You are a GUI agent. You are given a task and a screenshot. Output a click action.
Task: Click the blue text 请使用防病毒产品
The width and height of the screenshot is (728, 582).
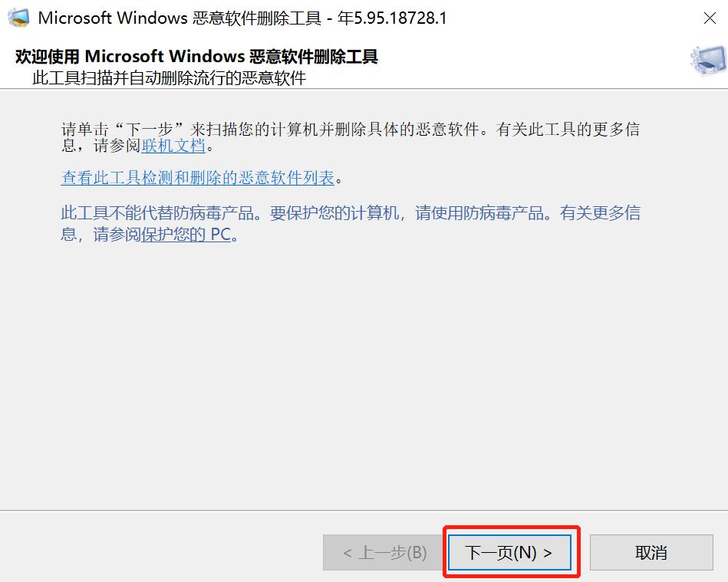[479, 213]
